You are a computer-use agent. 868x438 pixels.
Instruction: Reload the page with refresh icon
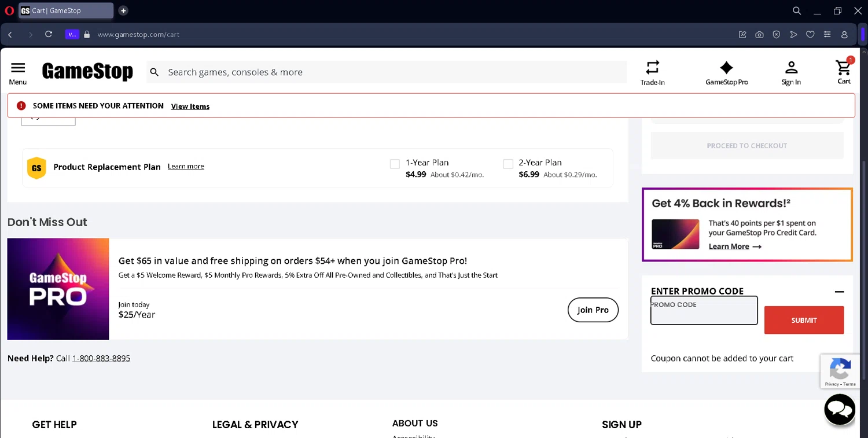pos(49,34)
